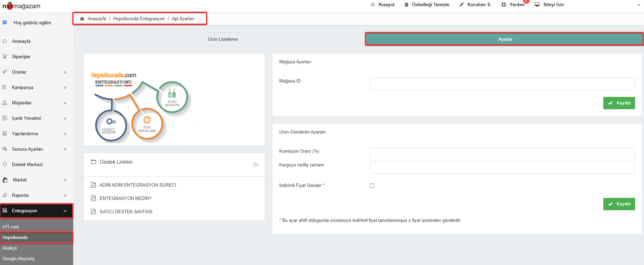Click the chart icon beside Raporlar
Screen dimensions: 644x265
coord(5,195)
